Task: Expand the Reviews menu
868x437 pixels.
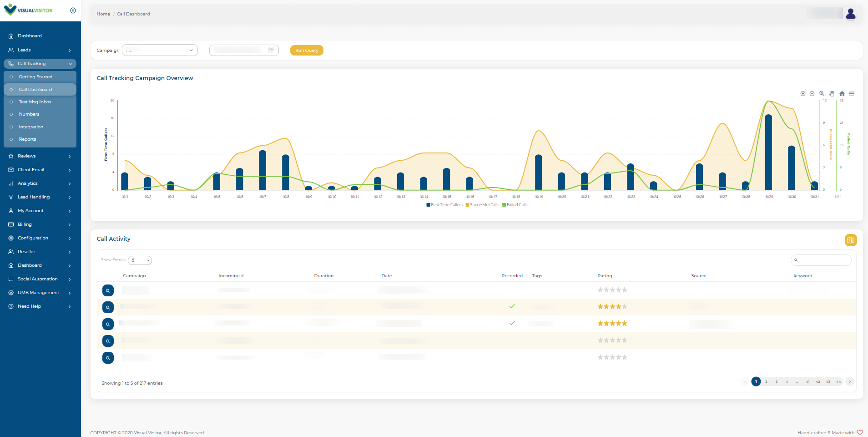Action: point(40,156)
